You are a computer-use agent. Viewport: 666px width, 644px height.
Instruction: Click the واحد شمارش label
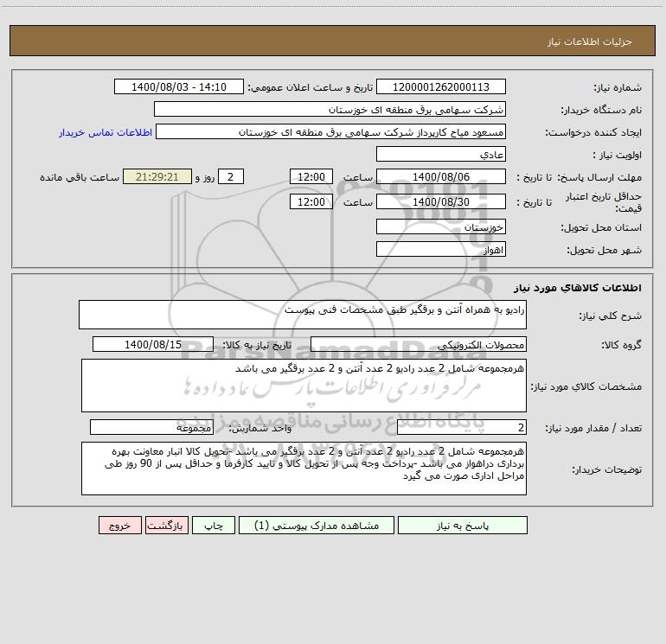click(x=260, y=429)
